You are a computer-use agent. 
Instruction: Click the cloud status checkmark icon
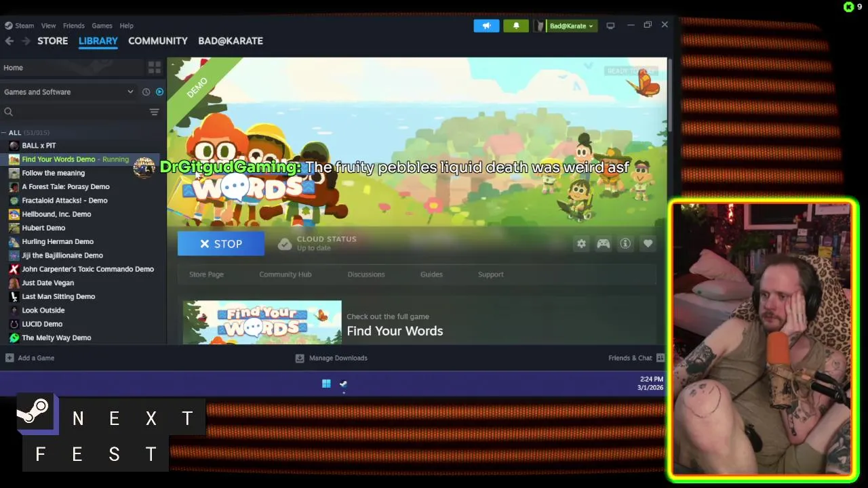pos(285,244)
